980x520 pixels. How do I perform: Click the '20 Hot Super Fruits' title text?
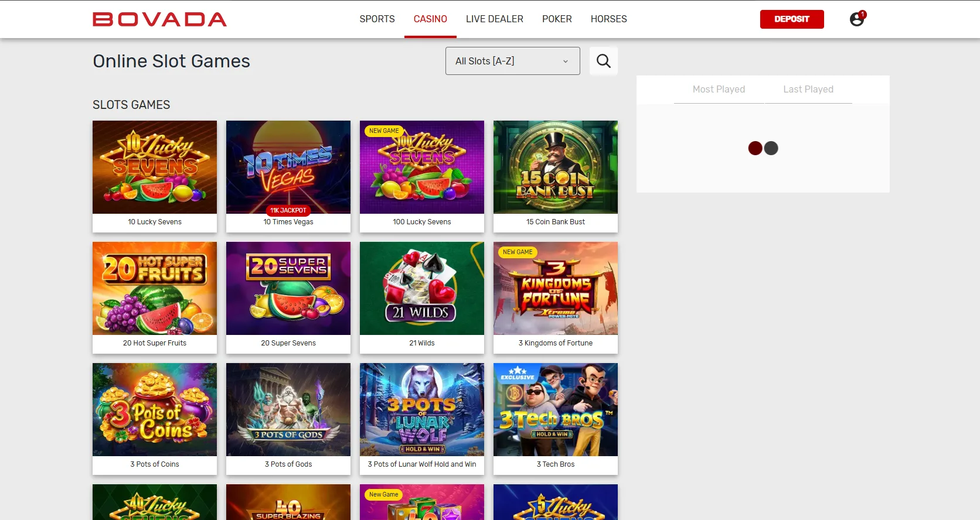click(155, 343)
